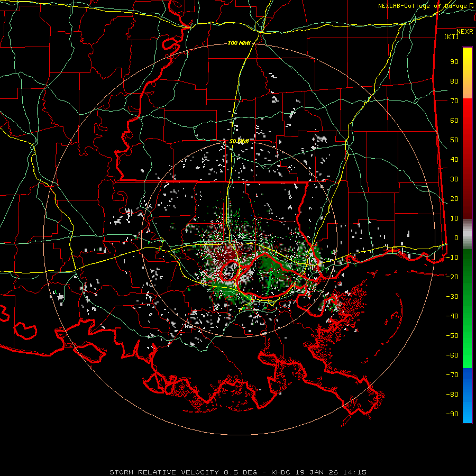
Task: Click the [KT] units label
Action: tap(451, 36)
